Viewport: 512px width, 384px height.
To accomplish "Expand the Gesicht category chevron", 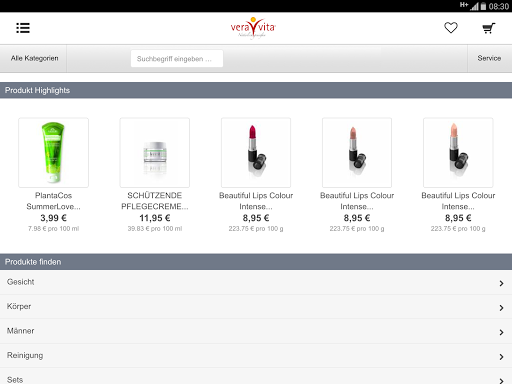I will pos(501,283).
